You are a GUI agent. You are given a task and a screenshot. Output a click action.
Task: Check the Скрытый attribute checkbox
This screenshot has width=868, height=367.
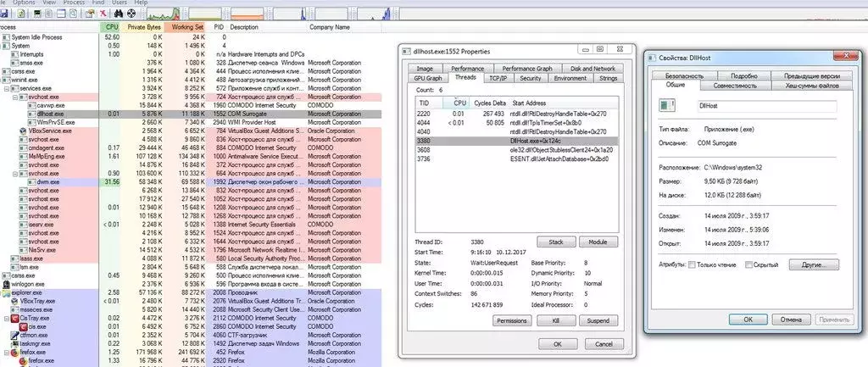click(748, 264)
